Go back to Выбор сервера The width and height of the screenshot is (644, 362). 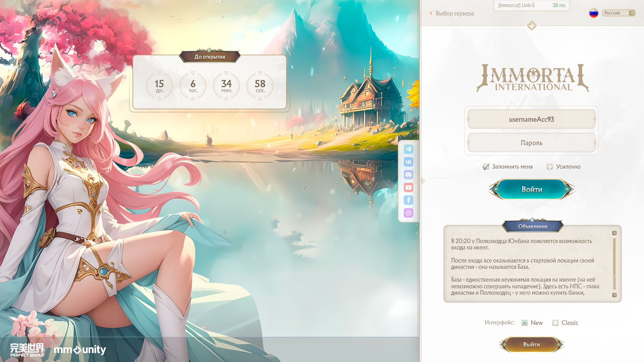451,13
